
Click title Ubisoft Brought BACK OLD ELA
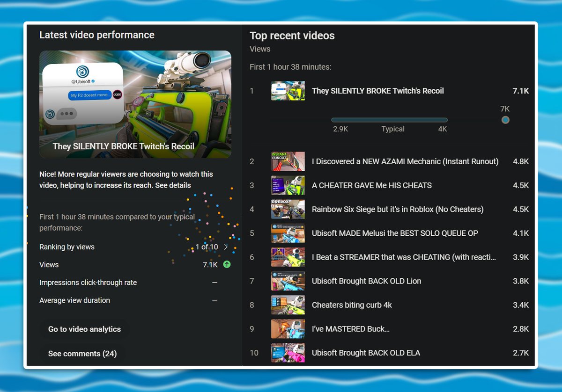coord(366,353)
